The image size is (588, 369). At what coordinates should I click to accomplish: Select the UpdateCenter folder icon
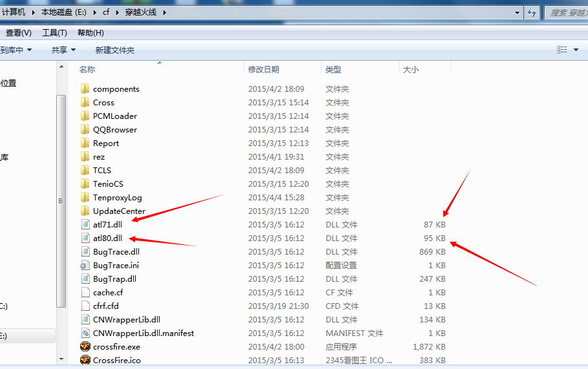click(85, 211)
